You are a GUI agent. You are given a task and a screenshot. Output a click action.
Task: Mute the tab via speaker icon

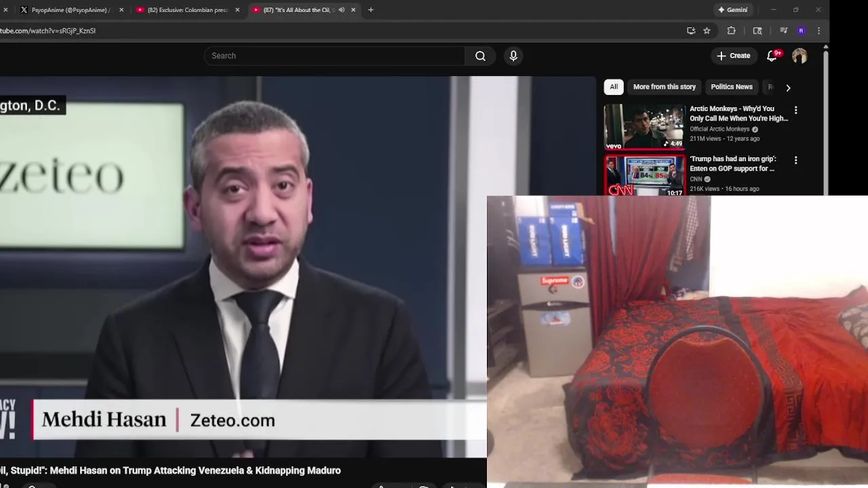tap(341, 9)
